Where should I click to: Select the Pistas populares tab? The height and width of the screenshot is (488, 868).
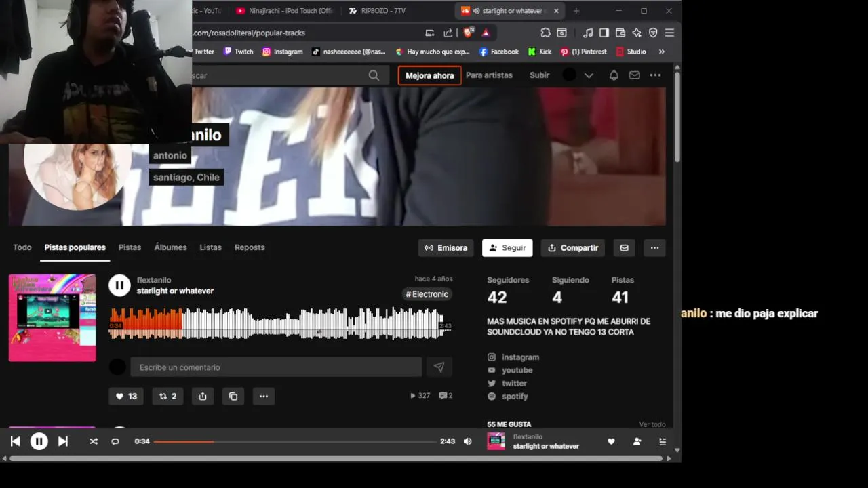coord(75,247)
